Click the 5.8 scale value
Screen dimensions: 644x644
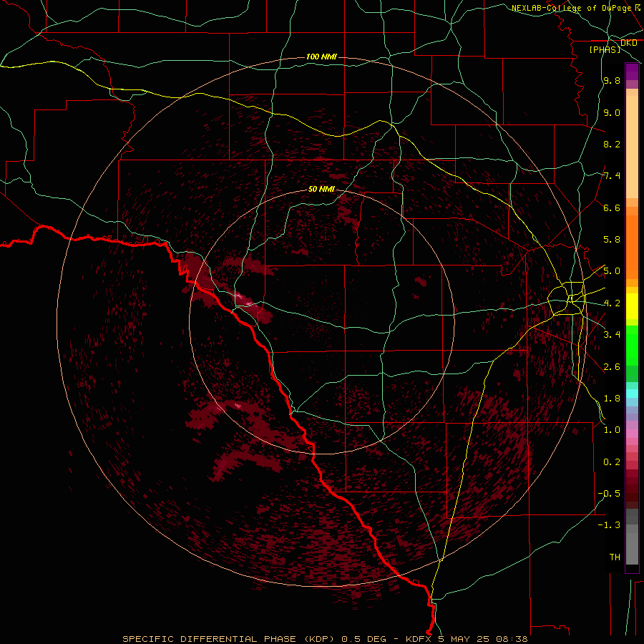coord(612,240)
